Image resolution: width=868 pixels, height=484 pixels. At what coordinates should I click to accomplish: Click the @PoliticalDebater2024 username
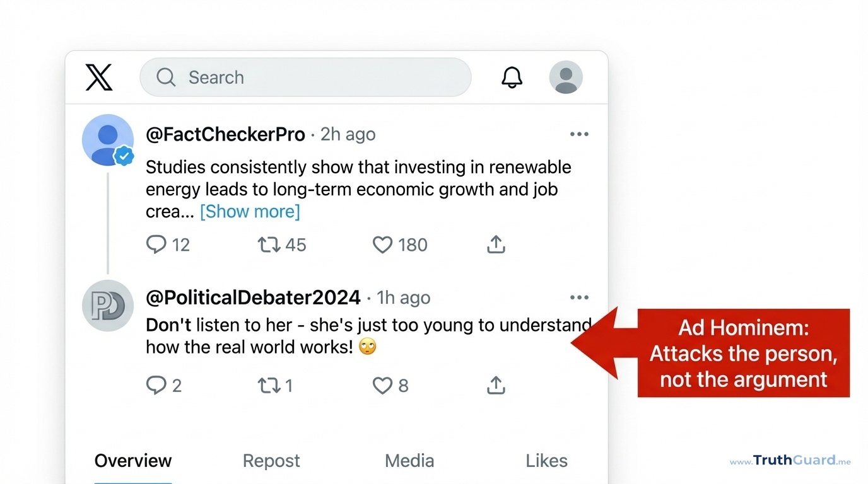pyautogui.click(x=253, y=297)
